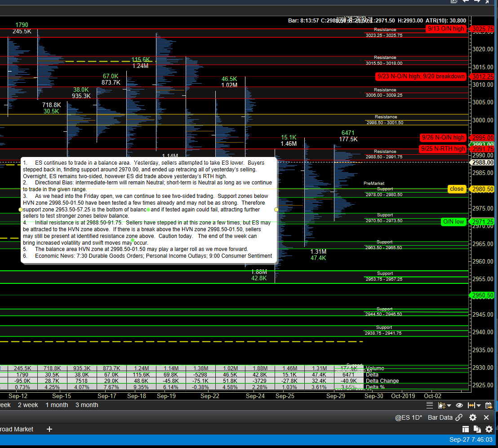
Task: Click the Volume row label in data table
Action: (375, 368)
